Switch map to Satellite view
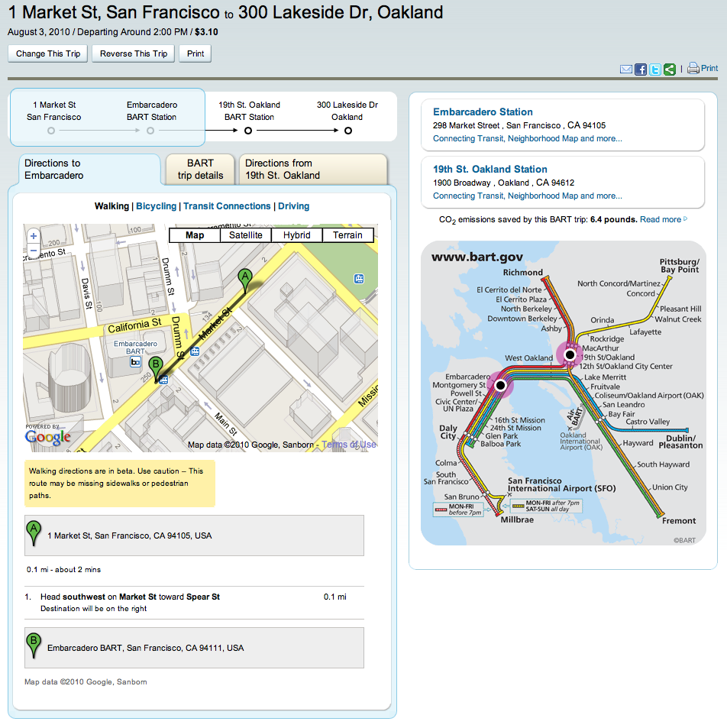727x728 pixels. point(246,235)
